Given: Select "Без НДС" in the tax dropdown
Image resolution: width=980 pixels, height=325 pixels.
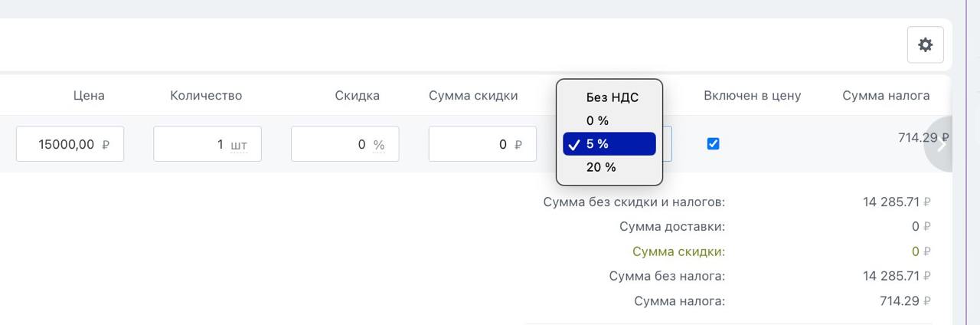Looking at the screenshot, I should [612, 97].
